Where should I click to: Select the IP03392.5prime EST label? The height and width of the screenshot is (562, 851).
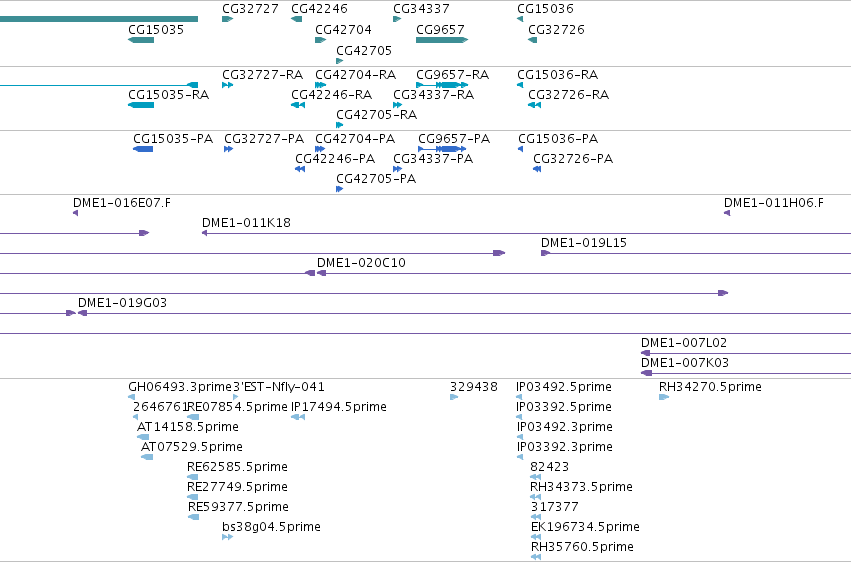564,407
